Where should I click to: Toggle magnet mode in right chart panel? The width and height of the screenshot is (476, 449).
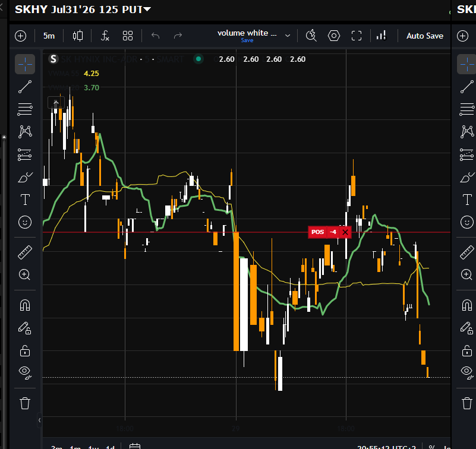pyautogui.click(x=467, y=305)
